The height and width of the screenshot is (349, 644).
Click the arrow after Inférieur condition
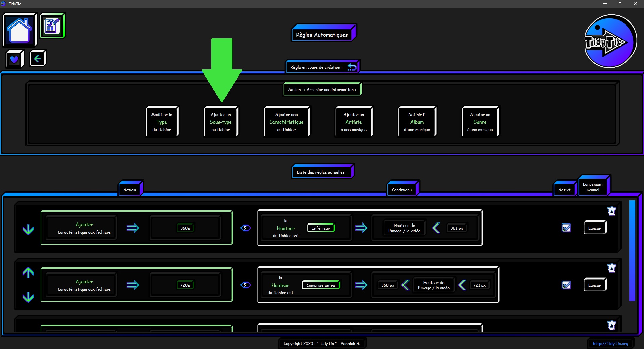(x=361, y=228)
